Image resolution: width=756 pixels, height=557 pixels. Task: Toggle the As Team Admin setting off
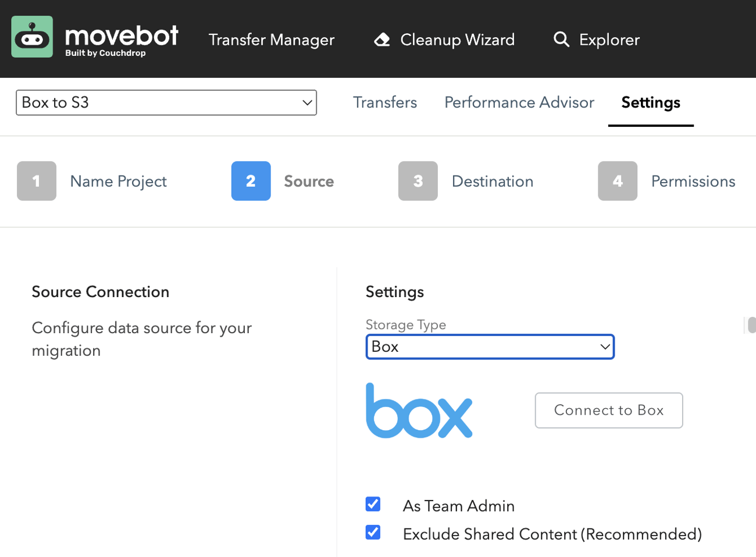373,504
